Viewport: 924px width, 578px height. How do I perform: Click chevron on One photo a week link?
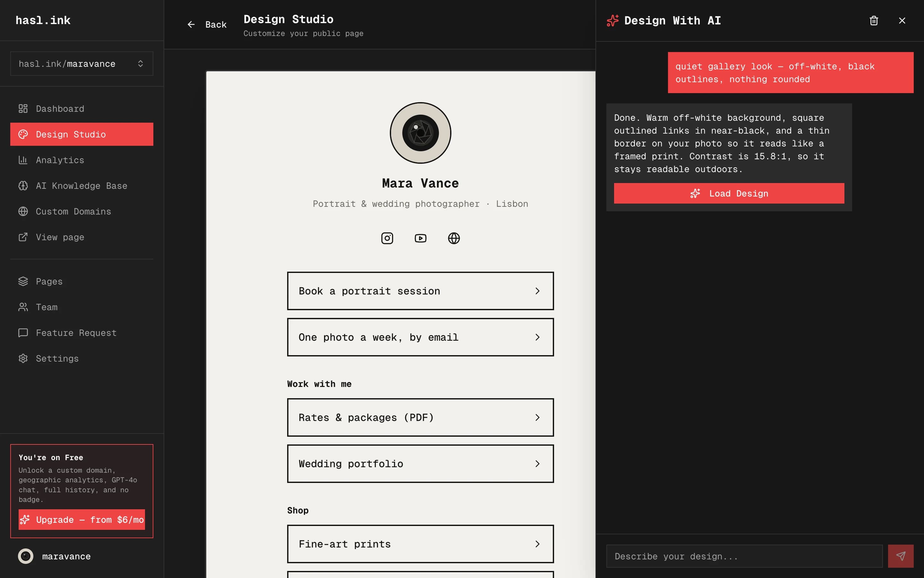tap(537, 337)
